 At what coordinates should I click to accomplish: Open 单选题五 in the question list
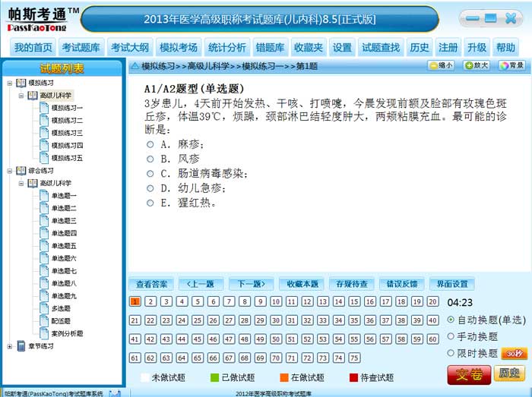click(x=64, y=246)
